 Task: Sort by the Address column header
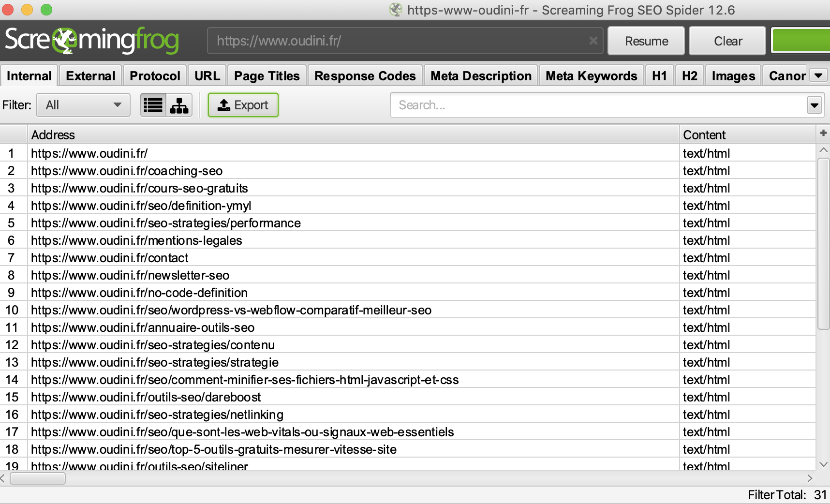[x=354, y=134]
